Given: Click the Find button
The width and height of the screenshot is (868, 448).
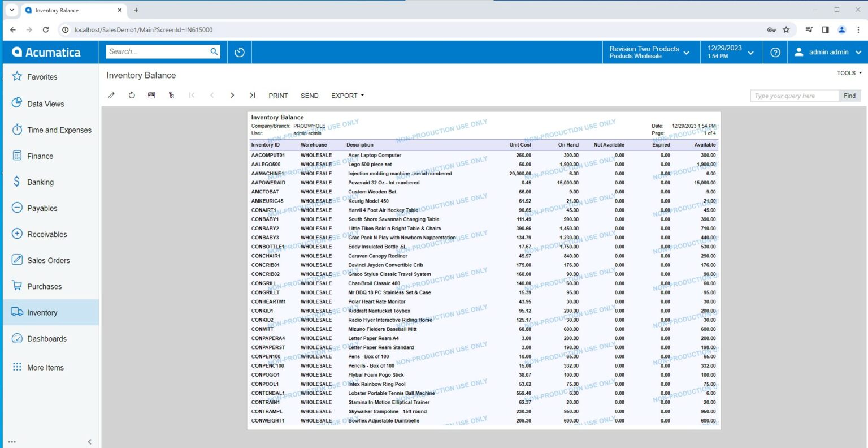Looking at the screenshot, I should [x=849, y=96].
